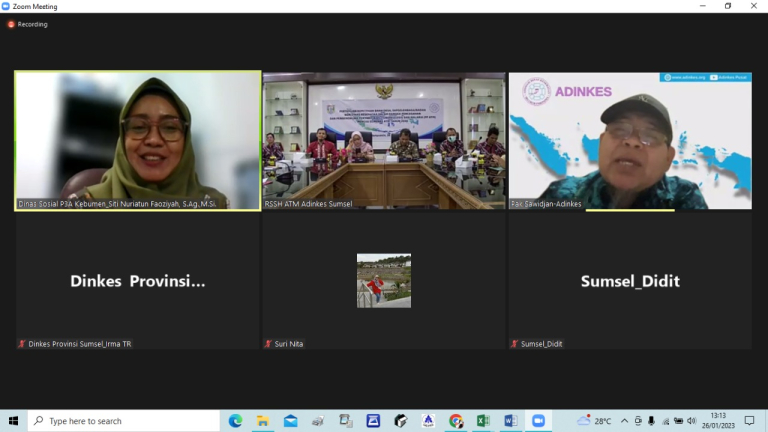Viewport: 768px width, 432px height.
Task: Open the Mail app in taskbar
Action: click(290, 421)
